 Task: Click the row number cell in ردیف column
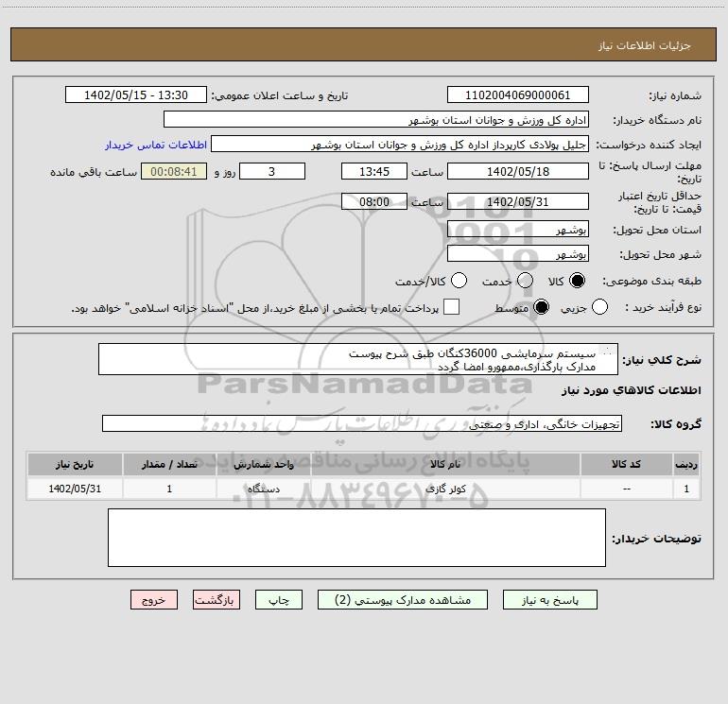[686, 489]
